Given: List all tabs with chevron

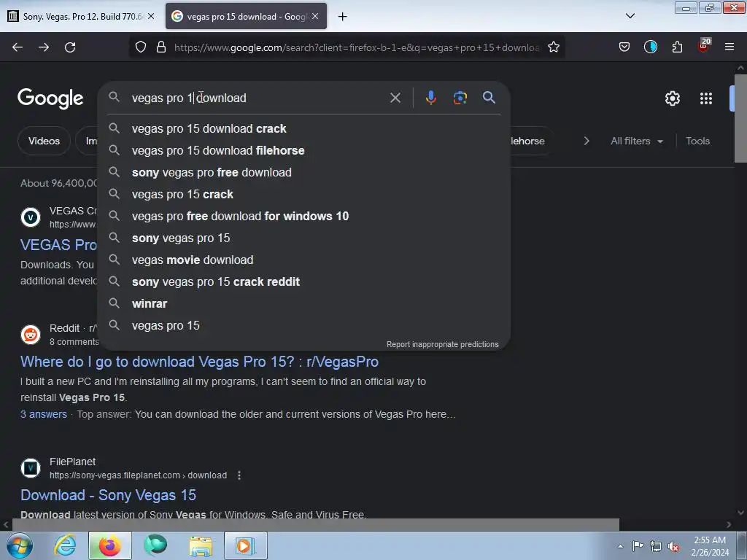Looking at the screenshot, I should click(x=630, y=16).
